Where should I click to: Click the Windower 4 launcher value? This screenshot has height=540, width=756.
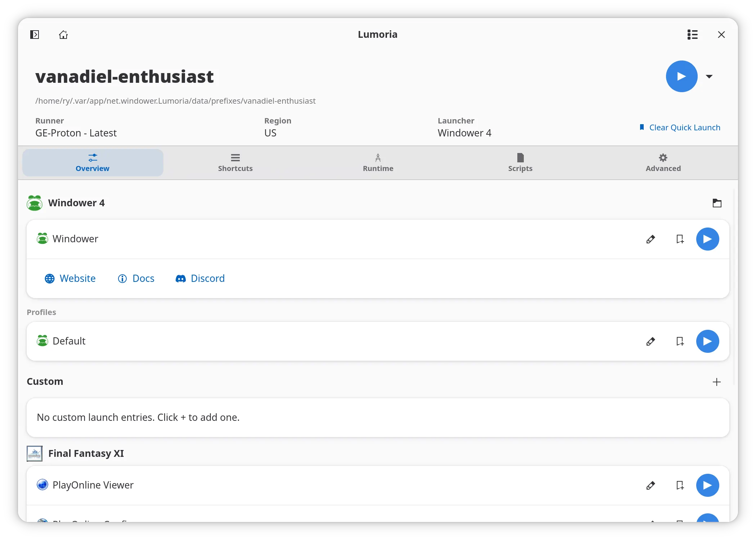[464, 133]
